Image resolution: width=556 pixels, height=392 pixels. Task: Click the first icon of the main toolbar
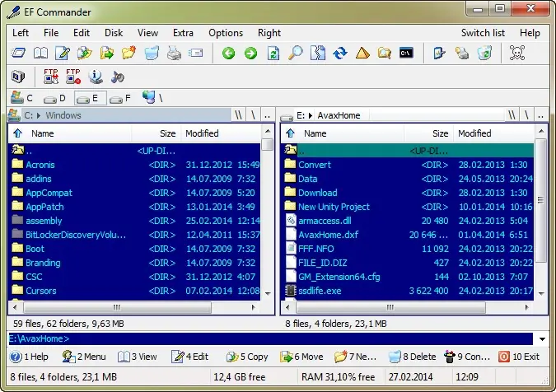18,54
